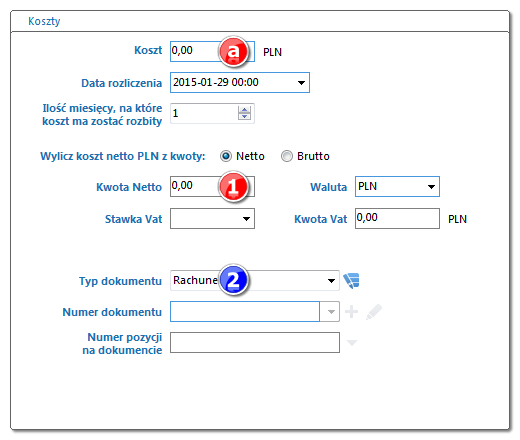Expand the Waluta currency dropdown
This screenshot has width=520, height=440.
point(431,187)
